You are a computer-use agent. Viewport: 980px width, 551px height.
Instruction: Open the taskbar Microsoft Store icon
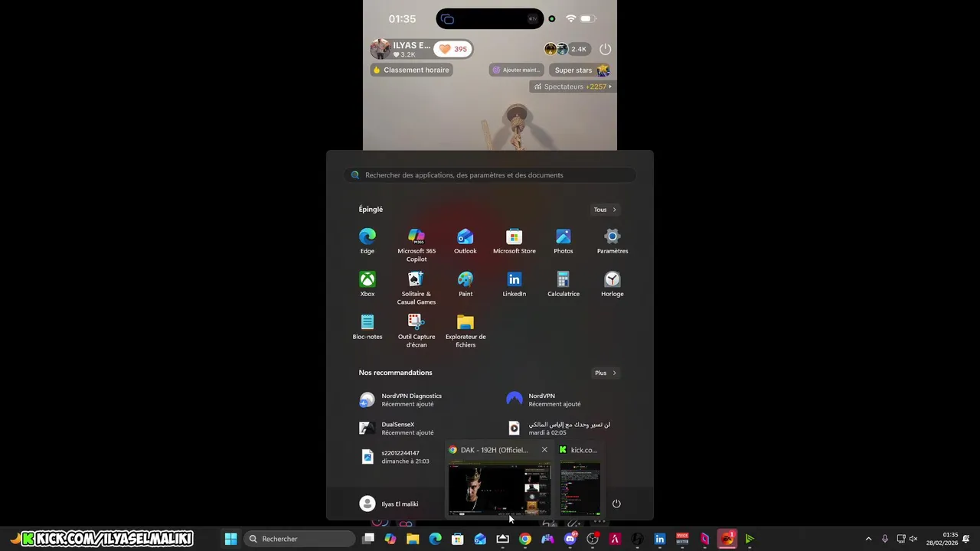pos(458,539)
